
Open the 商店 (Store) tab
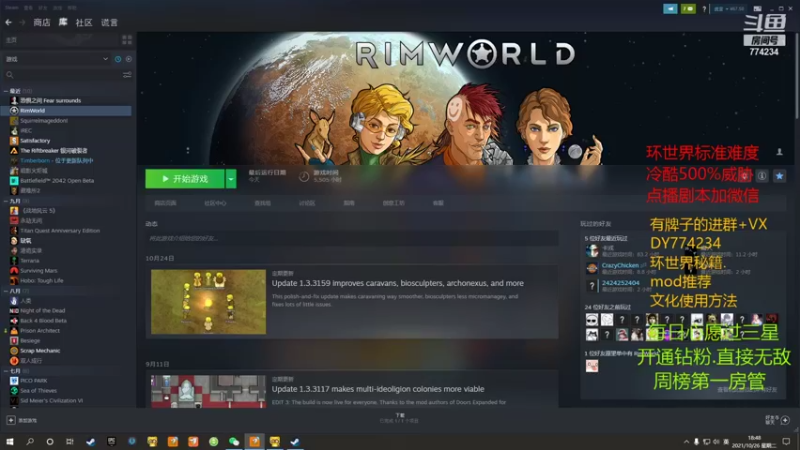[x=42, y=22]
